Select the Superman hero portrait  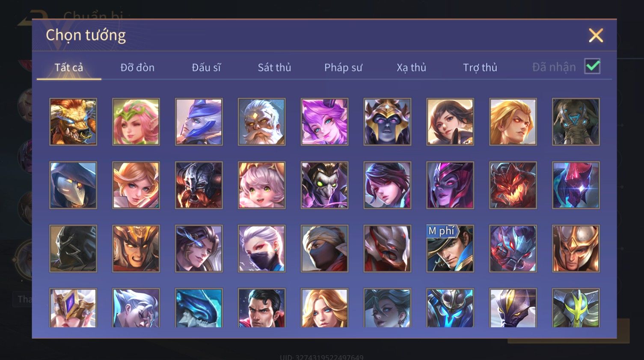click(261, 308)
